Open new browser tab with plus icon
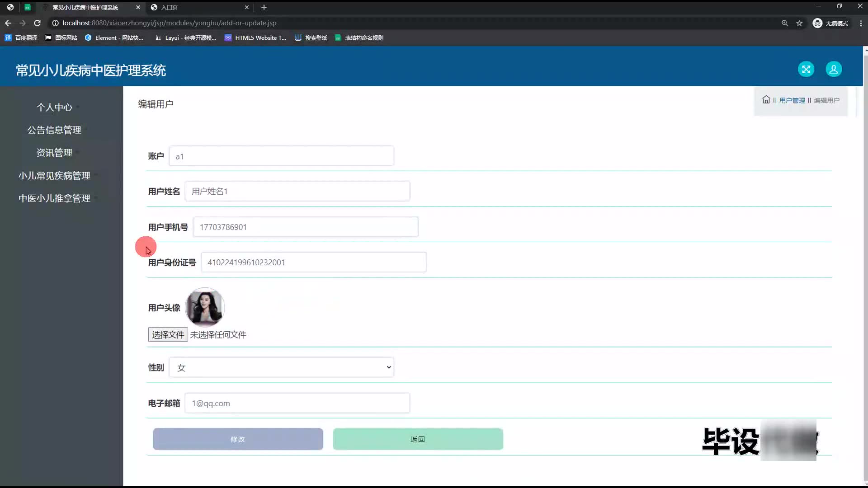The image size is (868, 488). click(x=264, y=7)
